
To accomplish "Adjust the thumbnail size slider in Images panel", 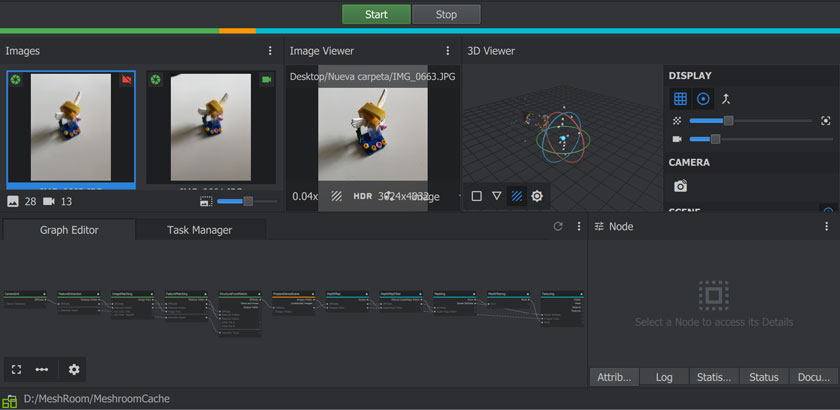I will click(248, 202).
